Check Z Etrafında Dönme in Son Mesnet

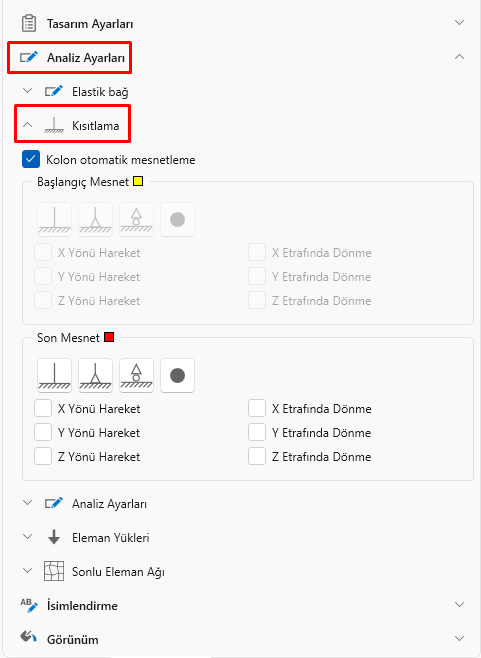tap(257, 456)
